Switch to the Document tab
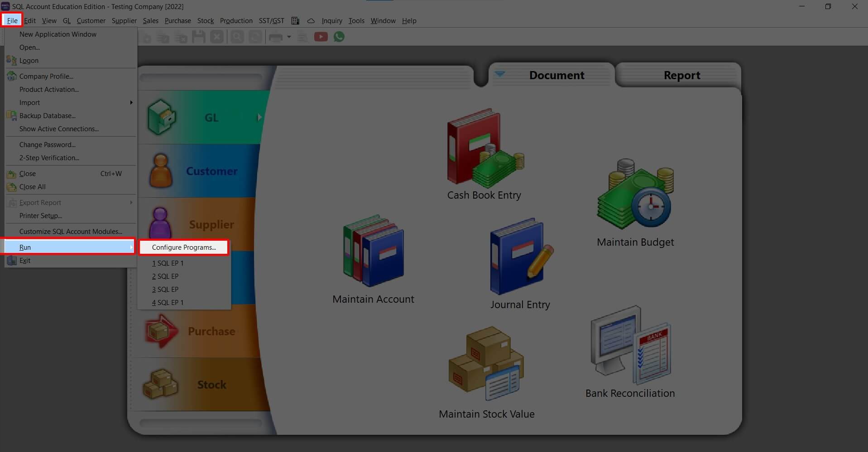The width and height of the screenshot is (868, 452). point(556,76)
